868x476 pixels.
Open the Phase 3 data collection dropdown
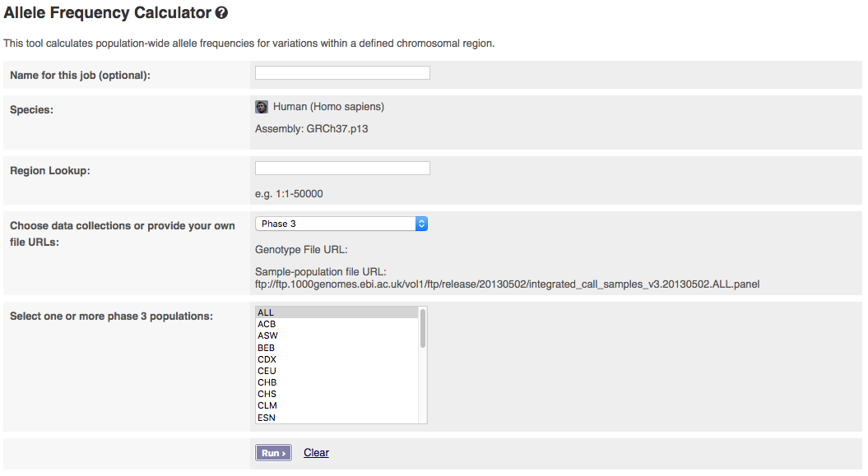click(x=341, y=224)
